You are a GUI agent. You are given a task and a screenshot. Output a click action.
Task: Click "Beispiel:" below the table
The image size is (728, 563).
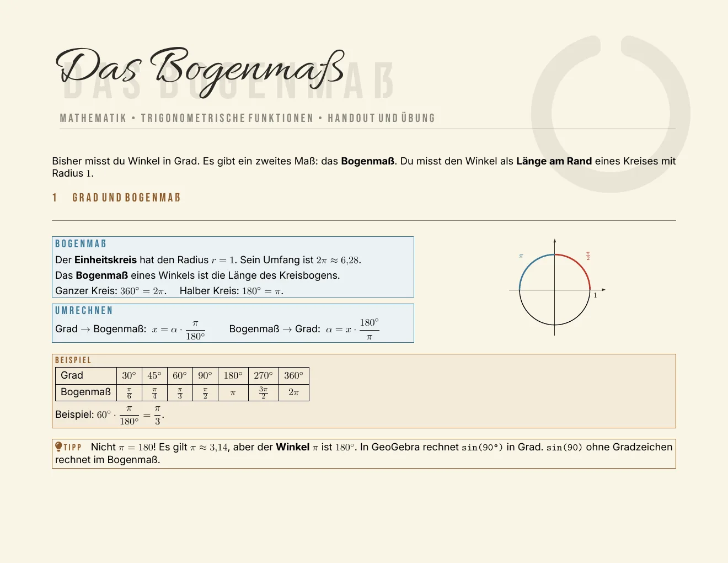click(x=74, y=415)
